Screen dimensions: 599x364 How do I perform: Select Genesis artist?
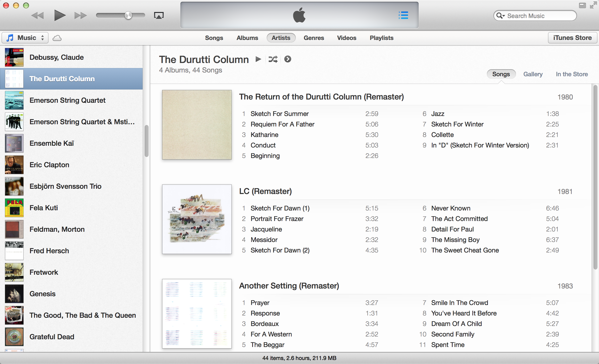[x=71, y=294]
